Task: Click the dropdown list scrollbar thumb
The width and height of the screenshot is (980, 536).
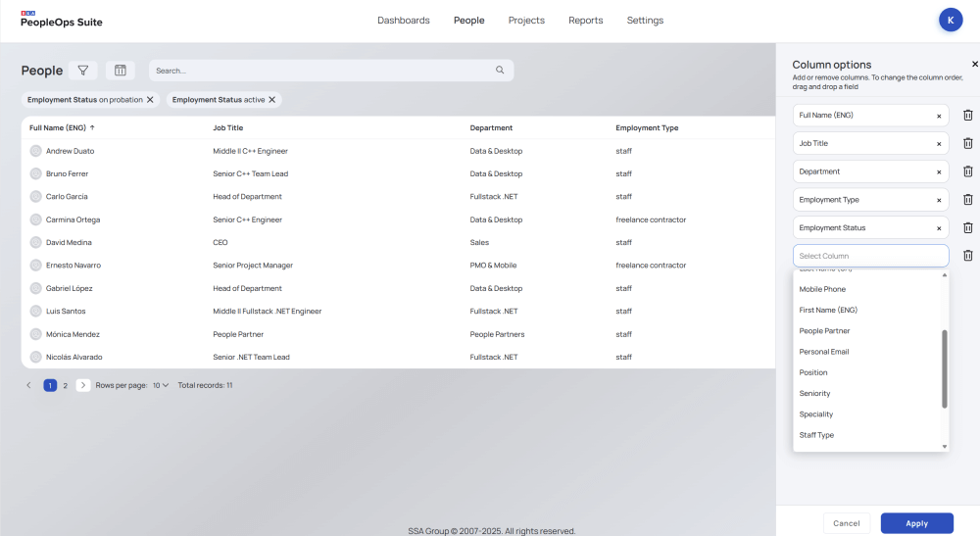Action: pyautogui.click(x=945, y=368)
